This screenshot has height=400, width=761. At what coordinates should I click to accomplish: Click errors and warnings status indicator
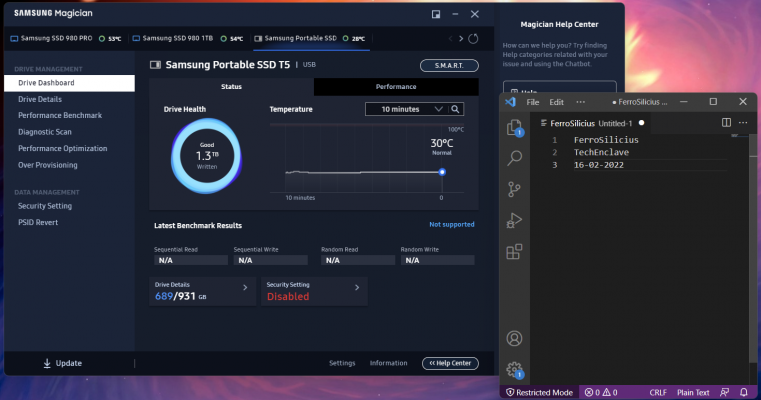click(x=601, y=392)
